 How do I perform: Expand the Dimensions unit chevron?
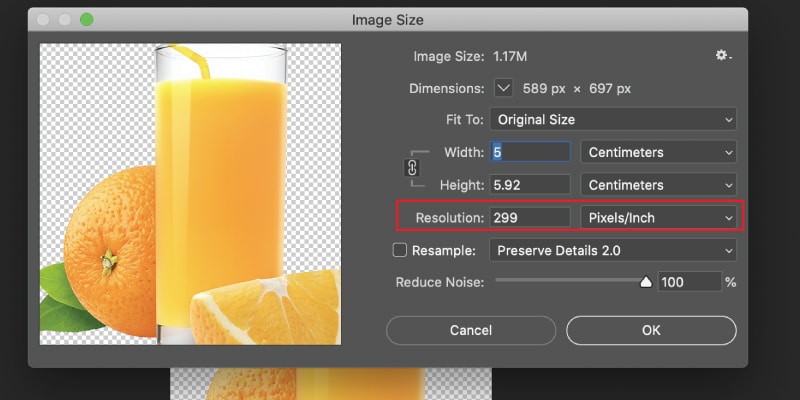tap(503, 89)
